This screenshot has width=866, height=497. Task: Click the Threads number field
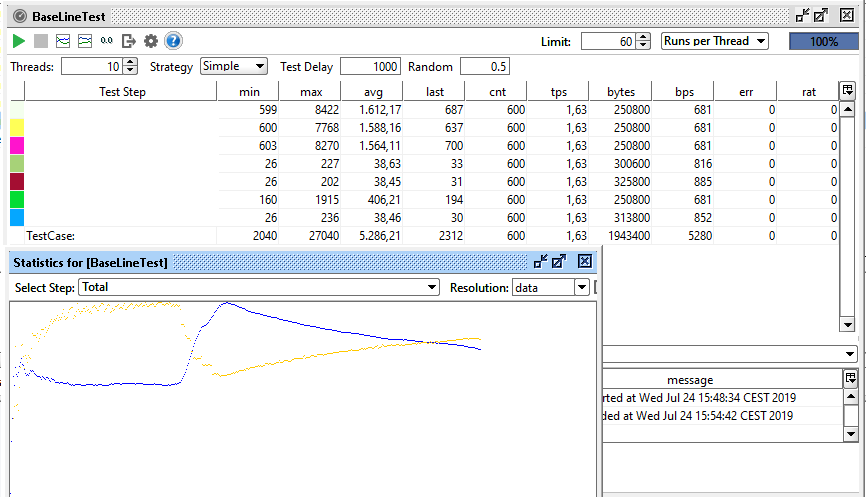point(91,66)
